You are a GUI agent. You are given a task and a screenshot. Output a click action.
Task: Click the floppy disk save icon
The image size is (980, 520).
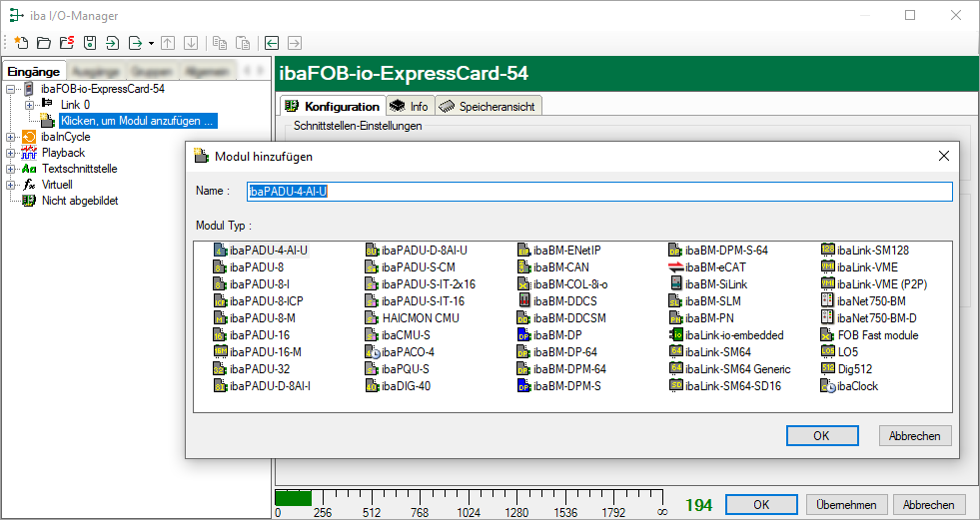(89, 43)
